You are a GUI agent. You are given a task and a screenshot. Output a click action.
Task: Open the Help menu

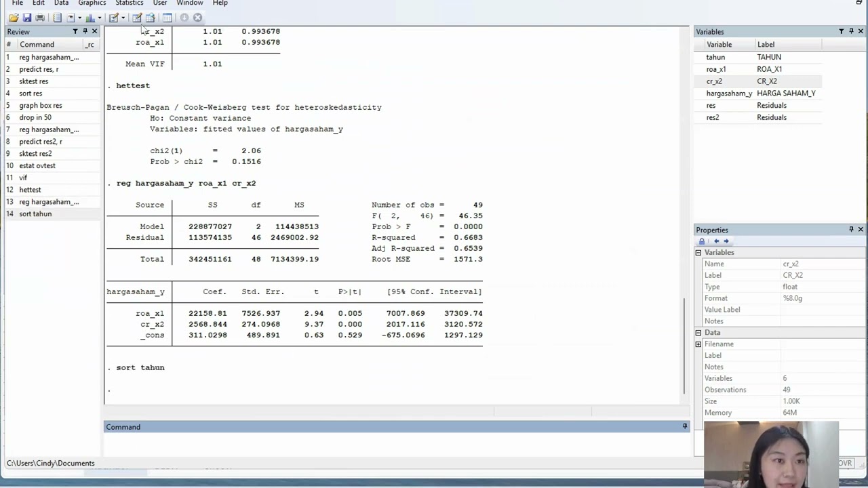point(220,3)
